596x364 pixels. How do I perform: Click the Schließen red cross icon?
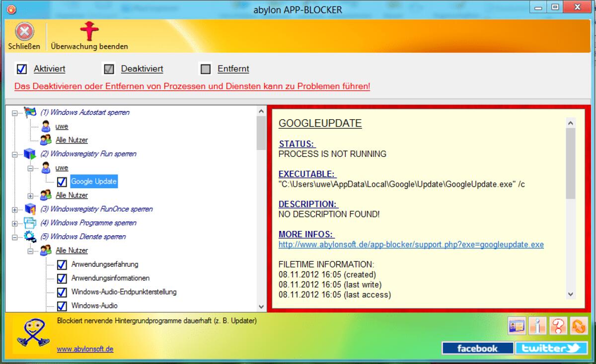(x=24, y=31)
